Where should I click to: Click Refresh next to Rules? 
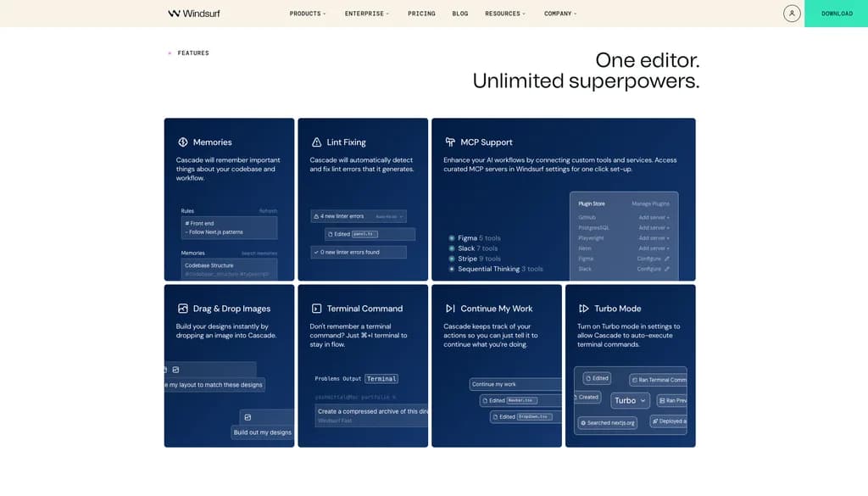pyautogui.click(x=268, y=211)
